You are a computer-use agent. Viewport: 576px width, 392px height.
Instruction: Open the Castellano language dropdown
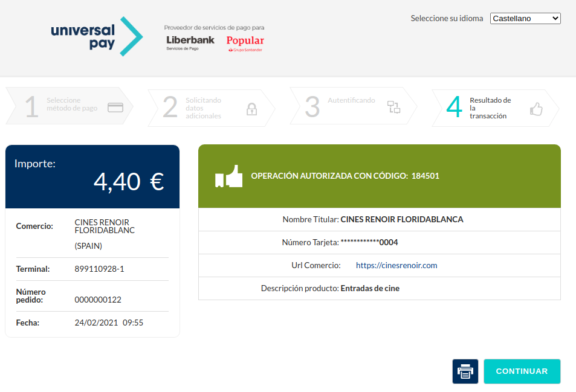(x=525, y=19)
